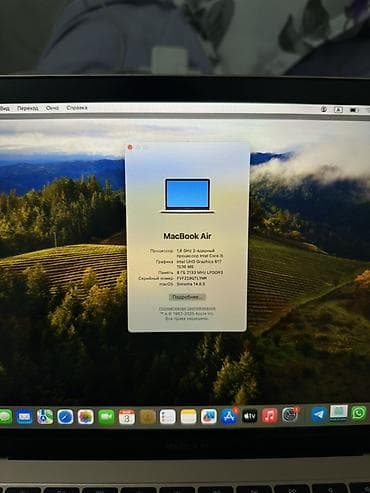The height and width of the screenshot is (493, 370).
Task: Open the brown Contacts icon in Dock
Action: coord(147,417)
